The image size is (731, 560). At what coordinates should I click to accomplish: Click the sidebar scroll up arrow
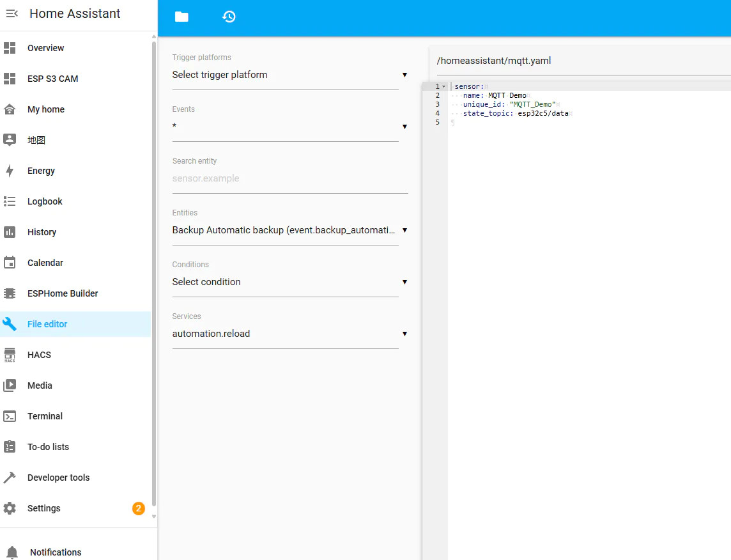click(154, 36)
